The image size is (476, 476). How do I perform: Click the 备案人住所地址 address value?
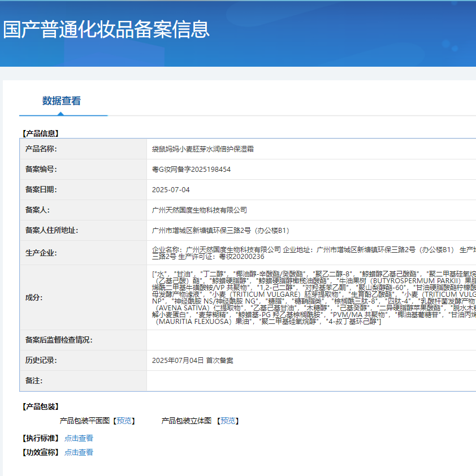coord(220,231)
